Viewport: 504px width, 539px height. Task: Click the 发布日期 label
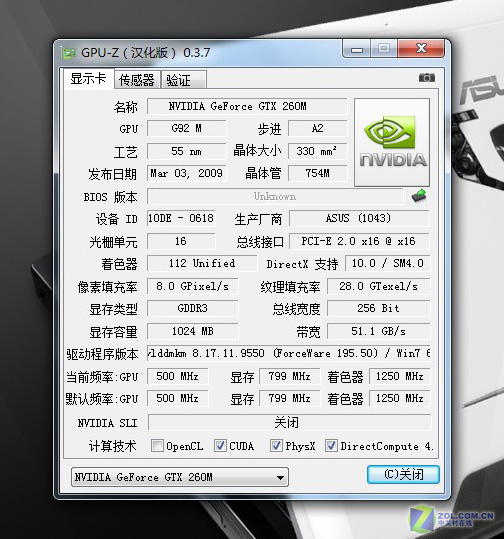(x=113, y=174)
